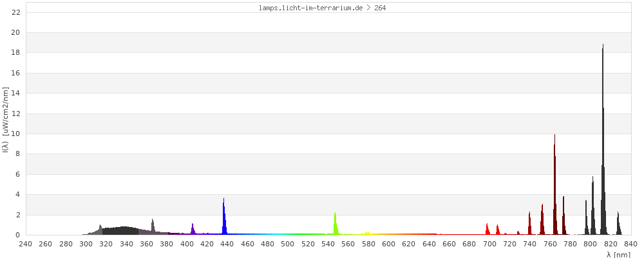The height and width of the screenshot is (258, 644).
Task: Click the x-axis label λ [nm]
Action: (618, 255)
